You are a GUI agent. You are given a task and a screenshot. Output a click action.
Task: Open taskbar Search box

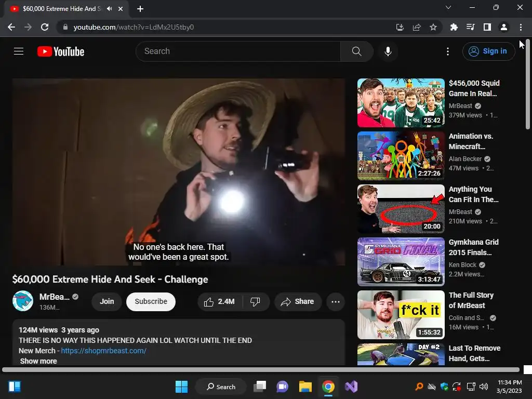coord(221,387)
